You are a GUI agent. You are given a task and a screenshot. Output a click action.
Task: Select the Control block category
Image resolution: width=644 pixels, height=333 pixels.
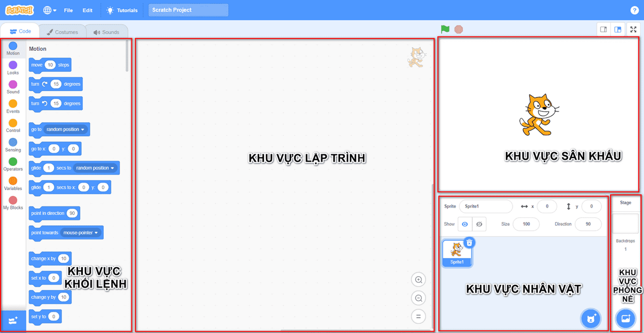pos(13,126)
